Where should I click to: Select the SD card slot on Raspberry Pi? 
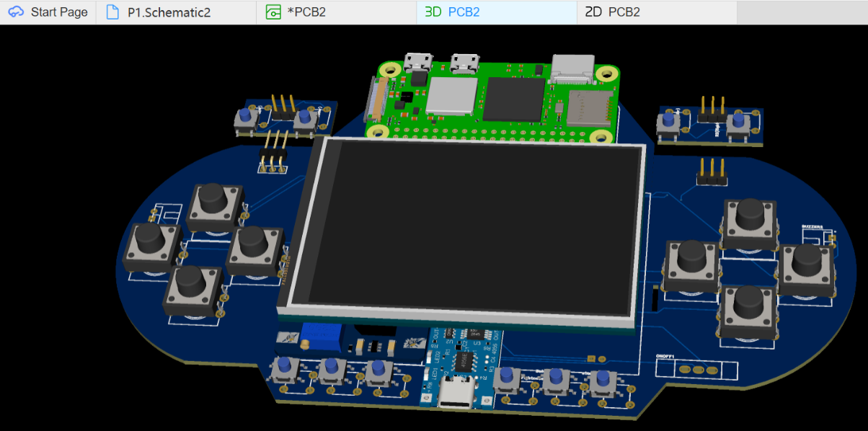(x=590, y=108)
